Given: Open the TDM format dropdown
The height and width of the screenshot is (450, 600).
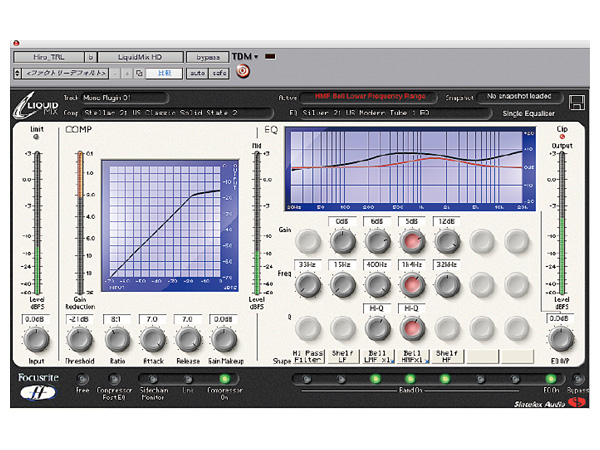Looking at the screenshot, I should click(x=245, y=57).
